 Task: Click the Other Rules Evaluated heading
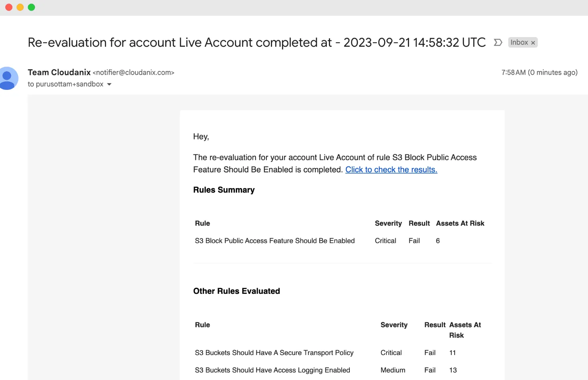pyautogui.click(x=236, y=291)
